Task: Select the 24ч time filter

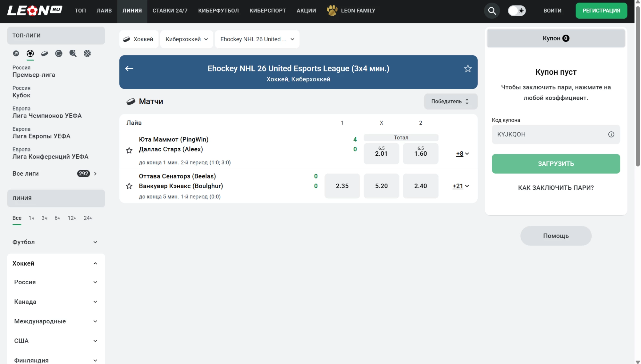Action: point(88,218)
